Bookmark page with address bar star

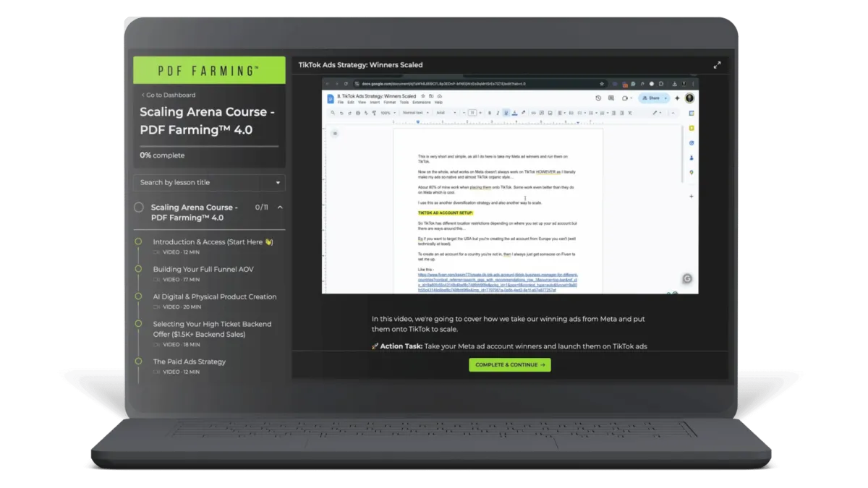(602, 84)
